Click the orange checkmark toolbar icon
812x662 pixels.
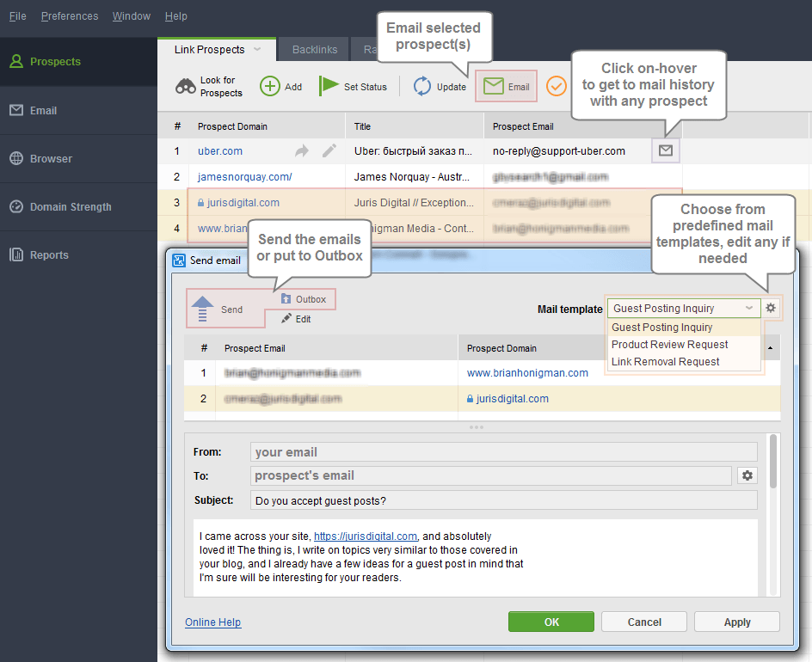557,86
